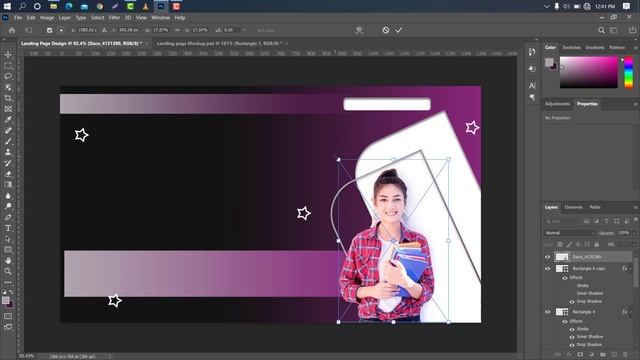The image size is (640, 360).
Task: Select the Frame tool
Action: tap(8, 109)
